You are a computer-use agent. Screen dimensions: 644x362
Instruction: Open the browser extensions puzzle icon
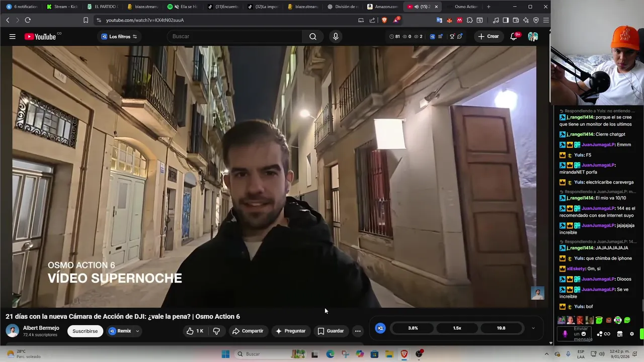coord(469,20)
